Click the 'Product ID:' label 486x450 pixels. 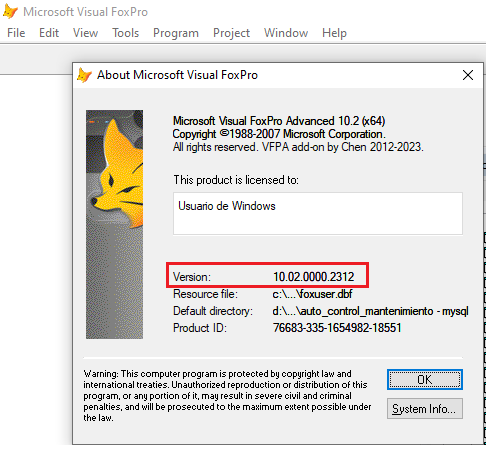coord(200,328)
